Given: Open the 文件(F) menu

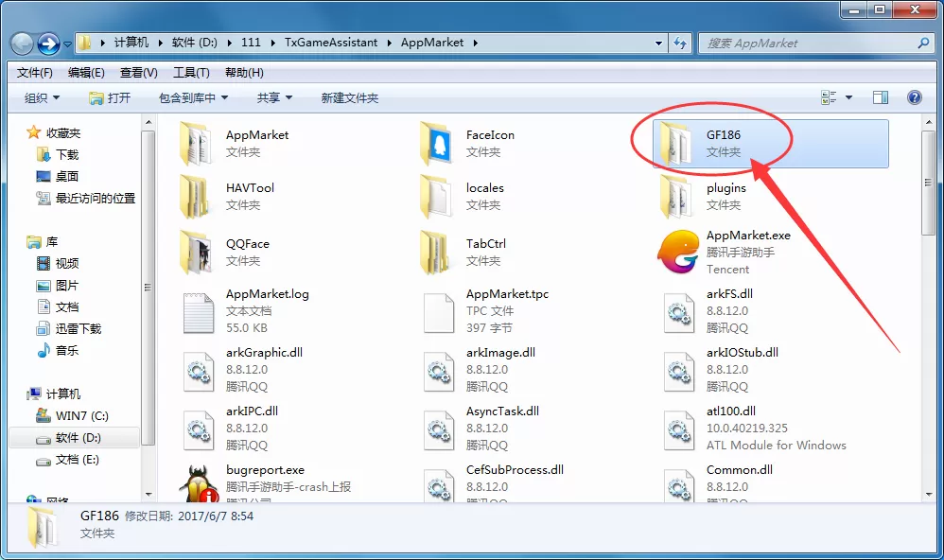Looking at the screenshot, I should [34, 72].
